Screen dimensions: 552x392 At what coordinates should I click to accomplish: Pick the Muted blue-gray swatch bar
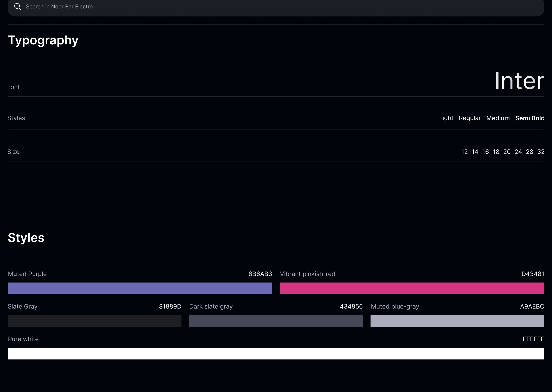(457, 321)
